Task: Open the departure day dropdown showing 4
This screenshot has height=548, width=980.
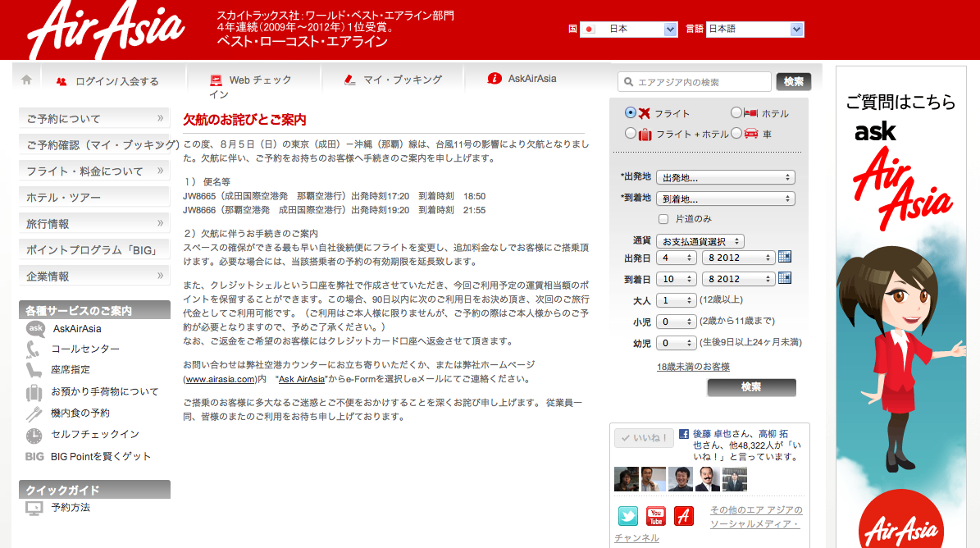Action: tap(677, 258)
